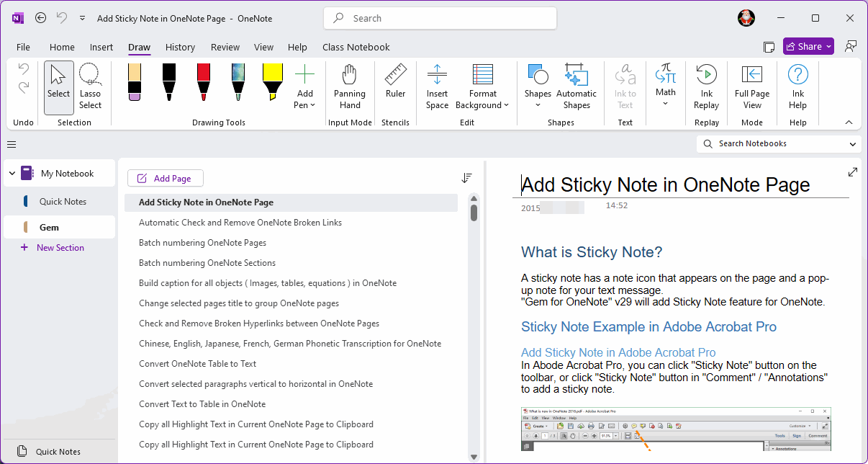Switch to the Home tab
This screenshot has height=464, width=868.
(x=62, y=47)
